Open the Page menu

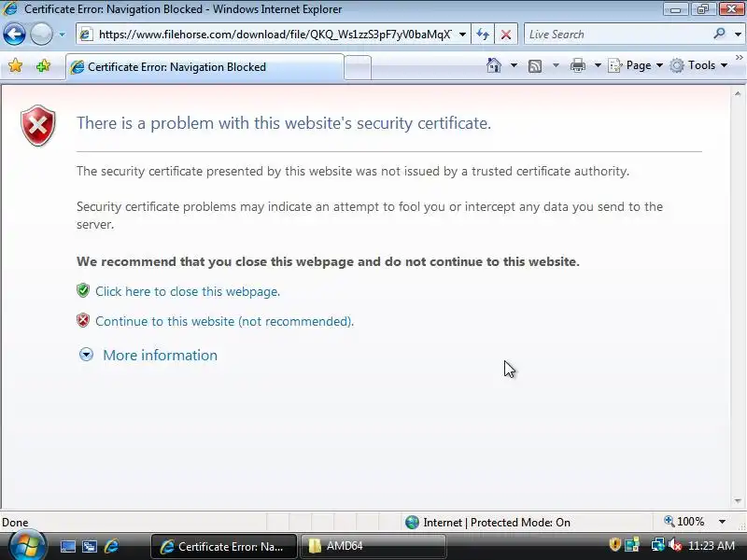[636, 65]
